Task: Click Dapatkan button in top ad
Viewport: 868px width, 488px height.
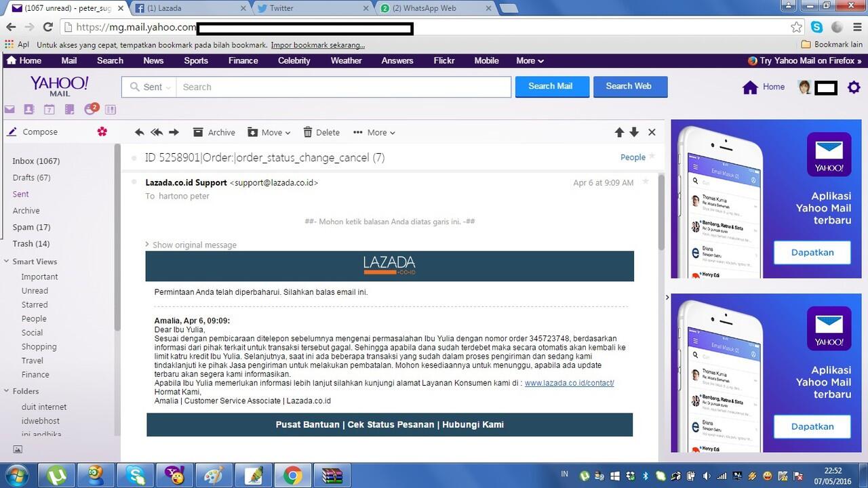Action: click(812, 252)
